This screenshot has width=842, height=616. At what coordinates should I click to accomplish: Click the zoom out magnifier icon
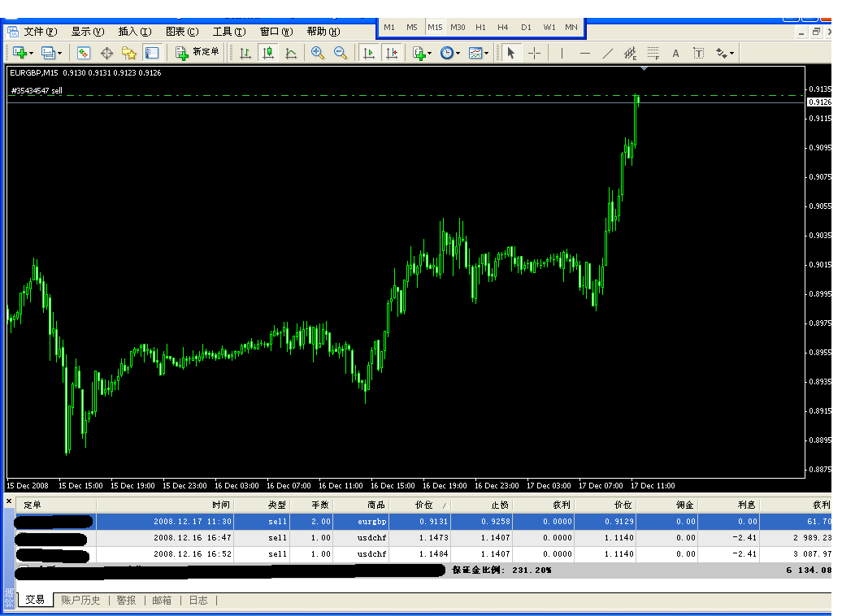341,53
